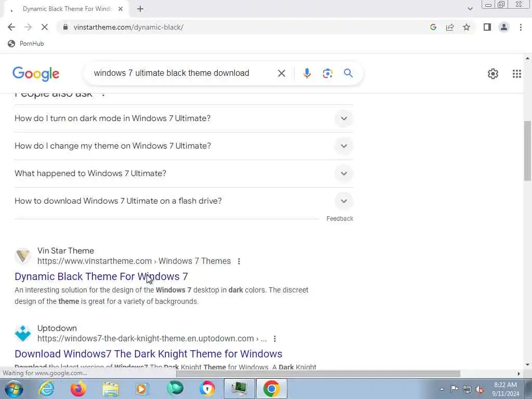This screenshot has height=399, width=532.
Task: Stop loading the page with the X button
Action: click(x=45, y=27)
